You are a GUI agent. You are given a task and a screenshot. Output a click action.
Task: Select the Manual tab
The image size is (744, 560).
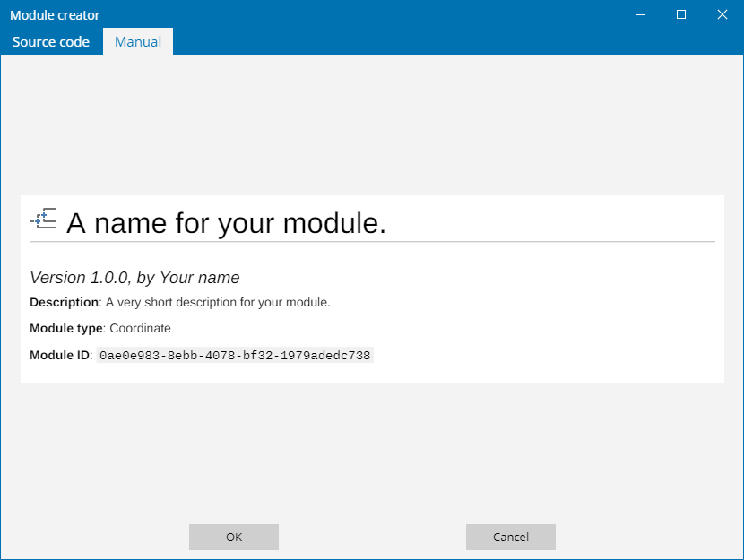pyautogui.click(x=138, y=42)
